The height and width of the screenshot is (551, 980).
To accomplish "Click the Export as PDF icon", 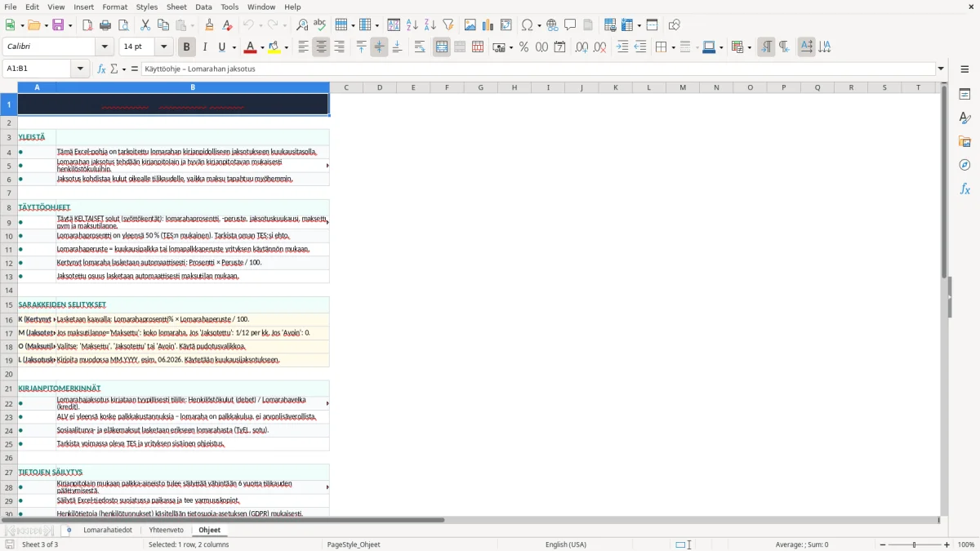I will (x=87, y=25).
